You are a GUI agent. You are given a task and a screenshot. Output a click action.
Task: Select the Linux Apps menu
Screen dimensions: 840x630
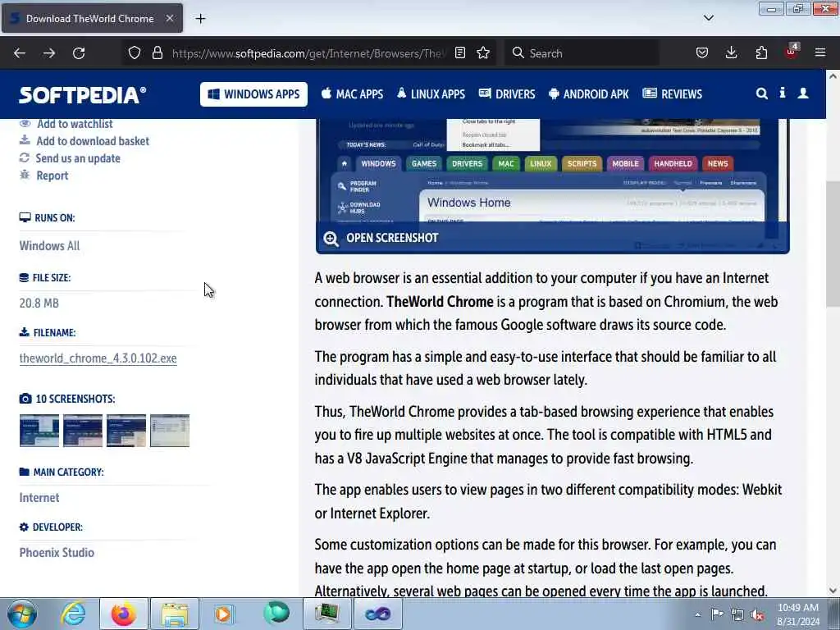[431, 94]
